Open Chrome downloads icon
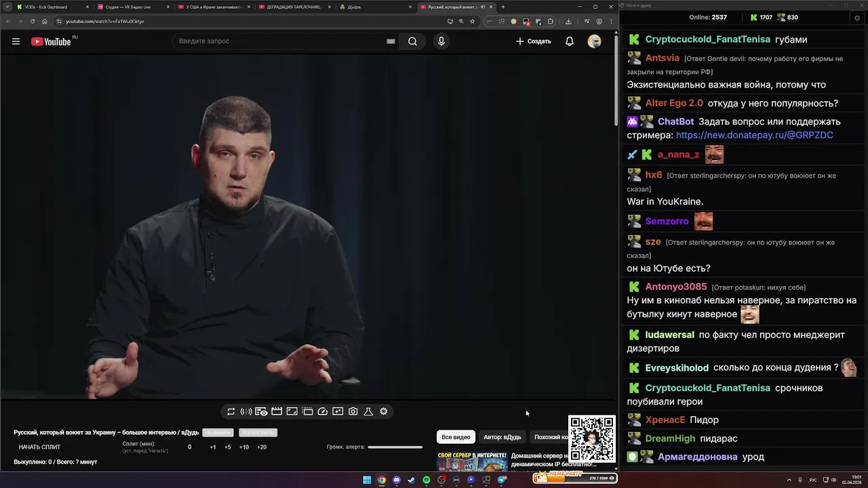Image resolution: width=868 pixels, height=488 pixels. [568, 21]
